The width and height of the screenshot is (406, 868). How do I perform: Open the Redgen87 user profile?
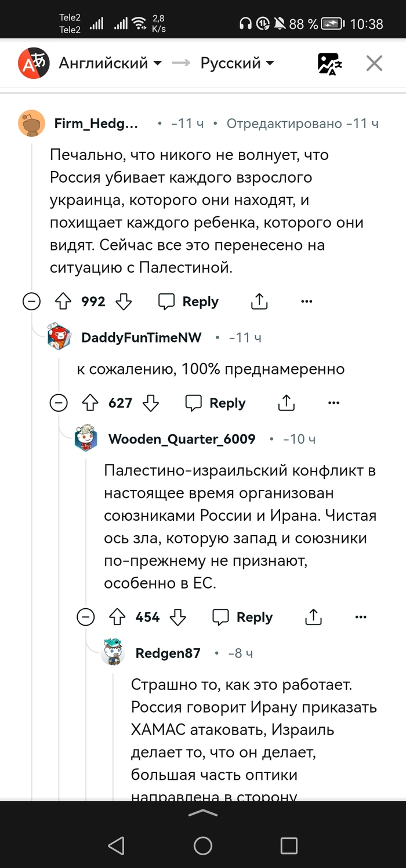pos(168,653)
